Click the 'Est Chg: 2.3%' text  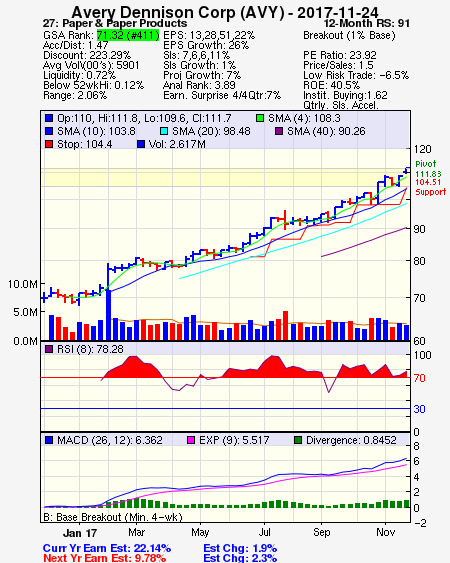(240, 558)
